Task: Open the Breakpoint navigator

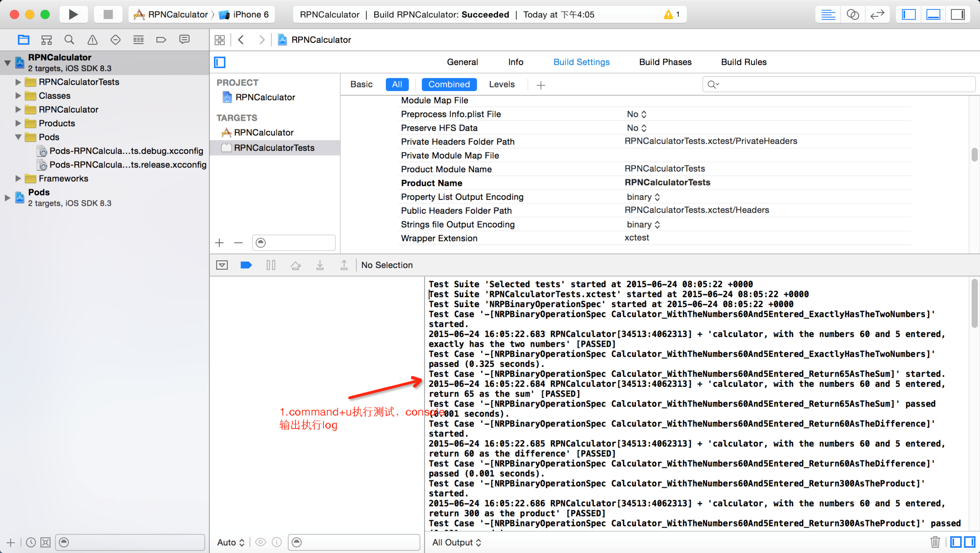Action: coord(161,40)
